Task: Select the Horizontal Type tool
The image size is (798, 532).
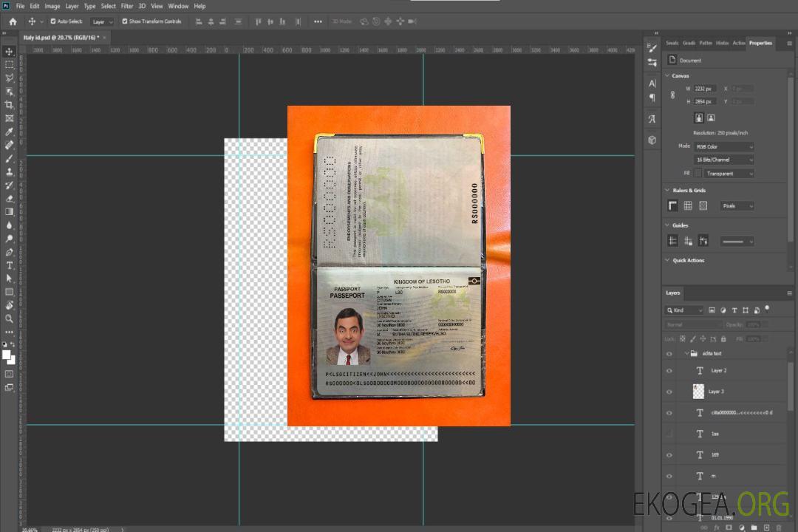Action: (x=9, y=265)
